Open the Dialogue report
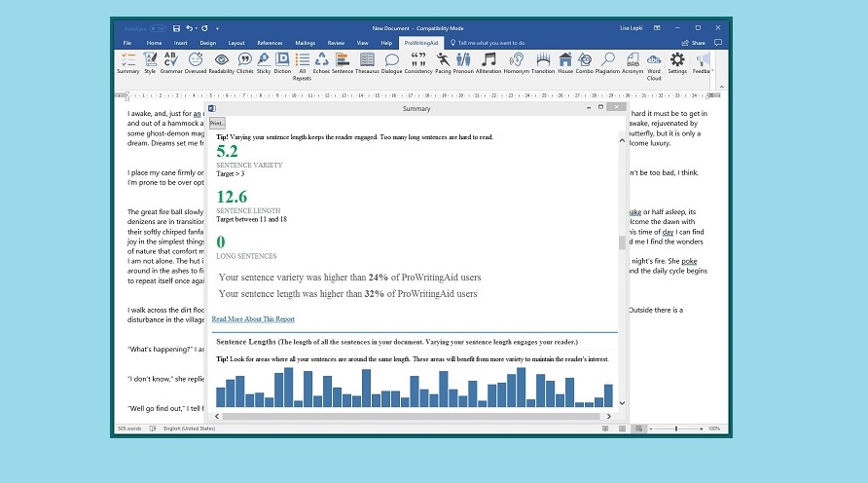The width and height of the screenshot is (868, 483). click(x=391, y=63)
